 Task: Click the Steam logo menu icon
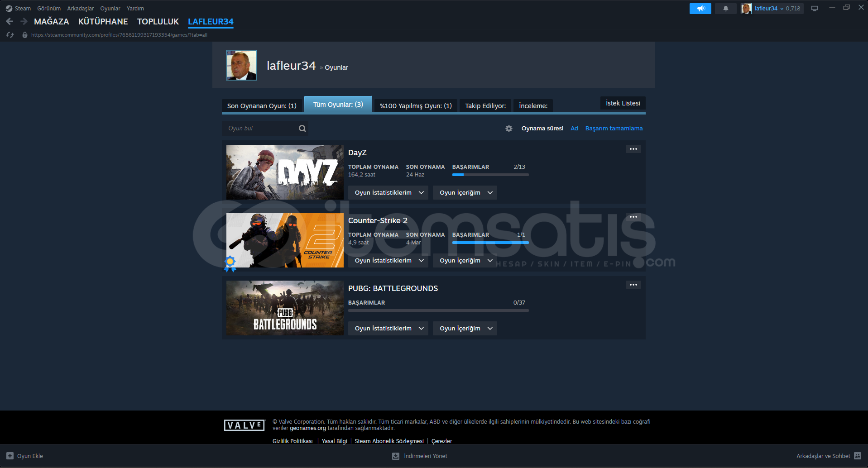[9, 9]
